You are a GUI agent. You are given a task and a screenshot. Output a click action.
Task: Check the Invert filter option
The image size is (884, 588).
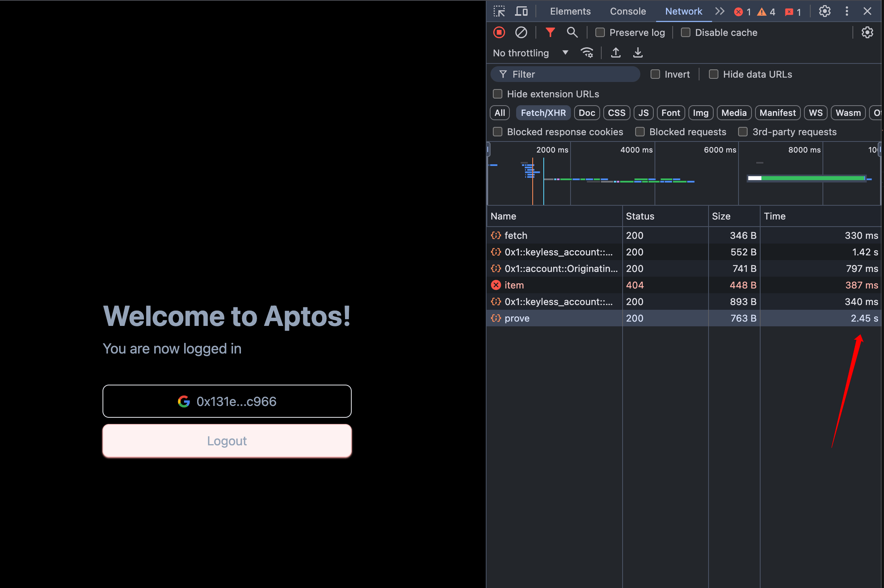click(x=655, y=74)
